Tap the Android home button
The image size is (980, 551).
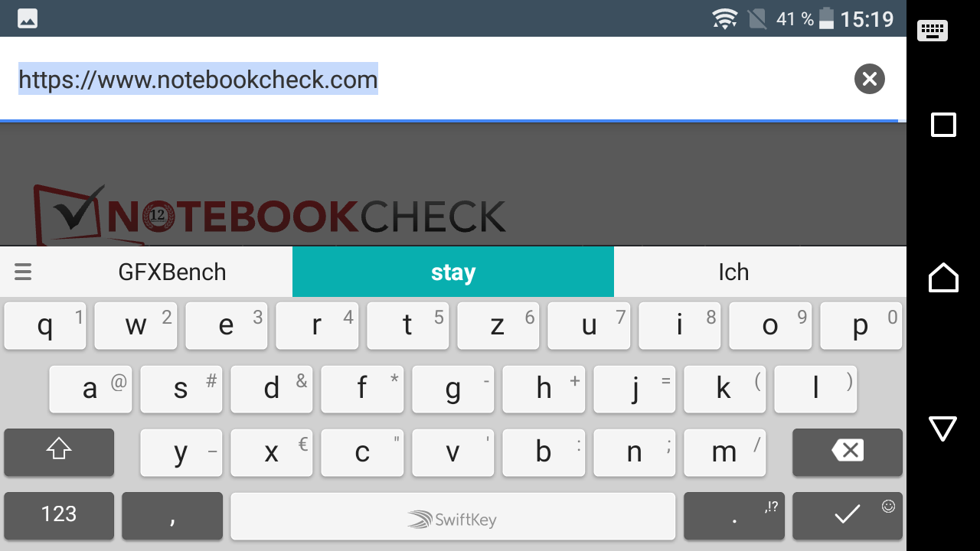943,277
